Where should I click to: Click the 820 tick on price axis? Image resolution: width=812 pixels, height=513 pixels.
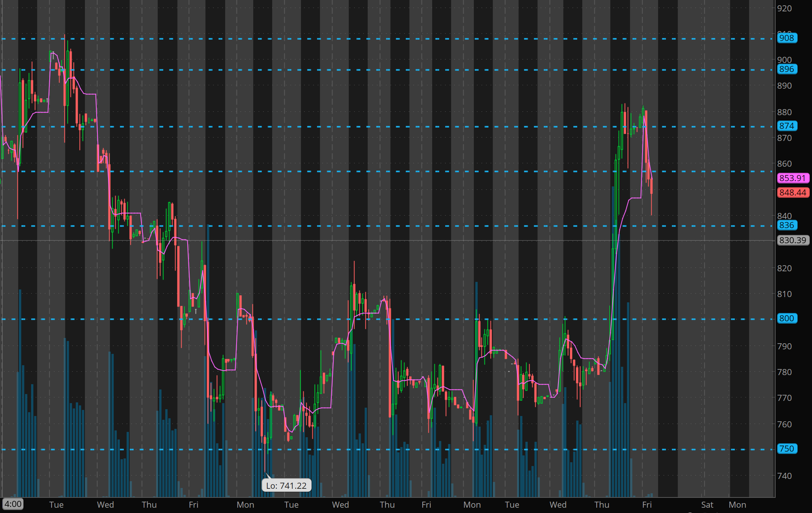point(784,268)
